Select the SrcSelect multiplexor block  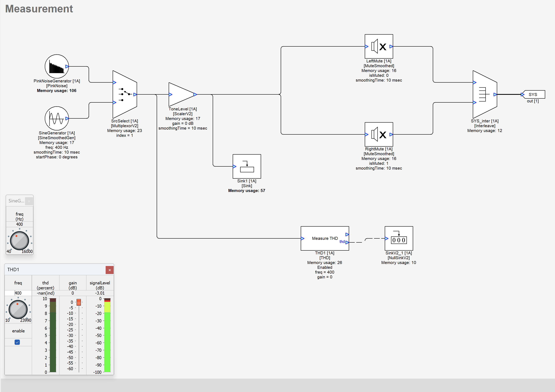pyautogui.click(x=124, y=94)
